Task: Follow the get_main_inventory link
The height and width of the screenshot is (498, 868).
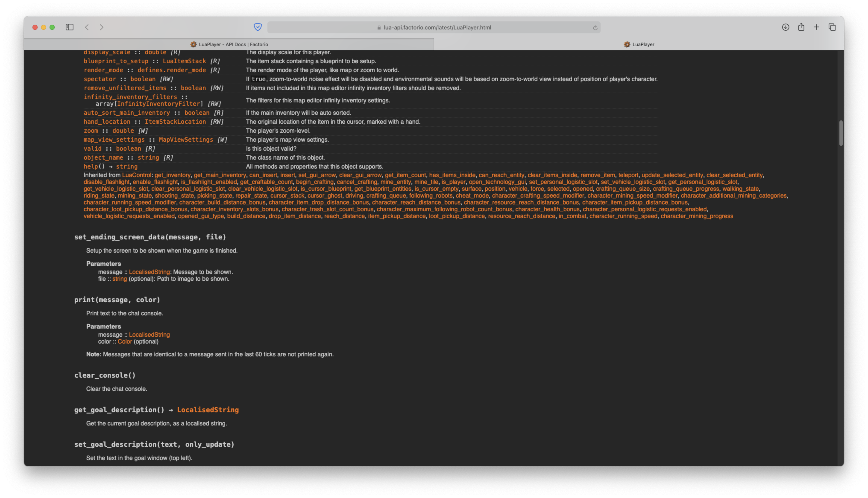Action: pyautogui.click(x=220, y=175)
